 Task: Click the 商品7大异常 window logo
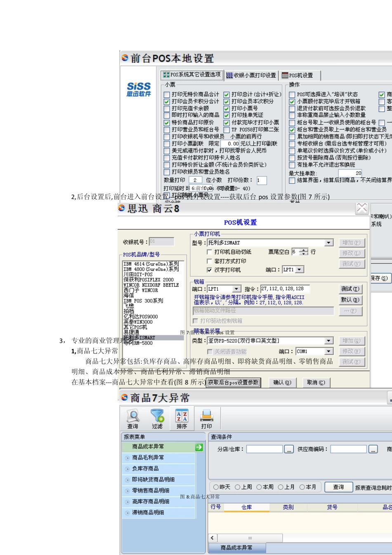125,397
